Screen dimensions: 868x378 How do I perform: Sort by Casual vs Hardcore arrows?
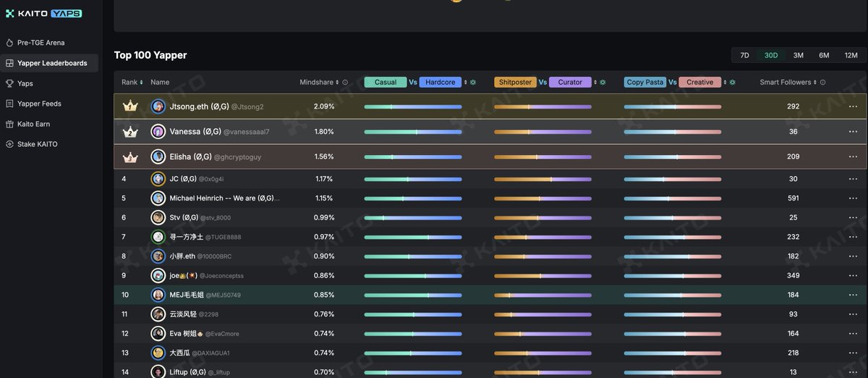pyautogui.click(x=465, y=83)
